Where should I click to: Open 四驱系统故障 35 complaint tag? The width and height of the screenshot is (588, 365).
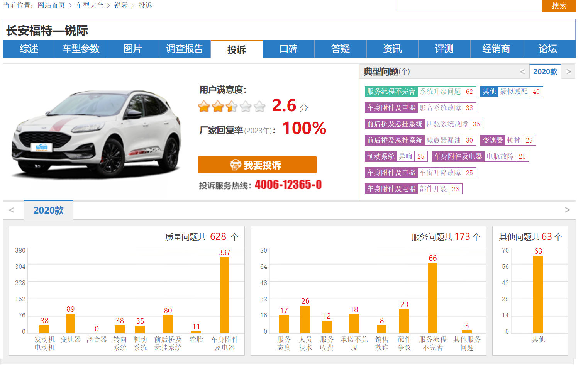(424, 124)
